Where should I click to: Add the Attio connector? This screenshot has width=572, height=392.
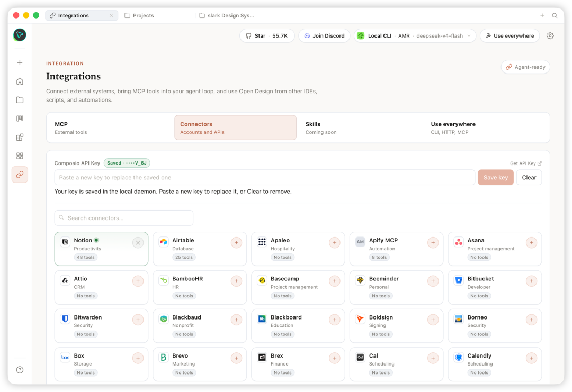(x=138, y=281)
